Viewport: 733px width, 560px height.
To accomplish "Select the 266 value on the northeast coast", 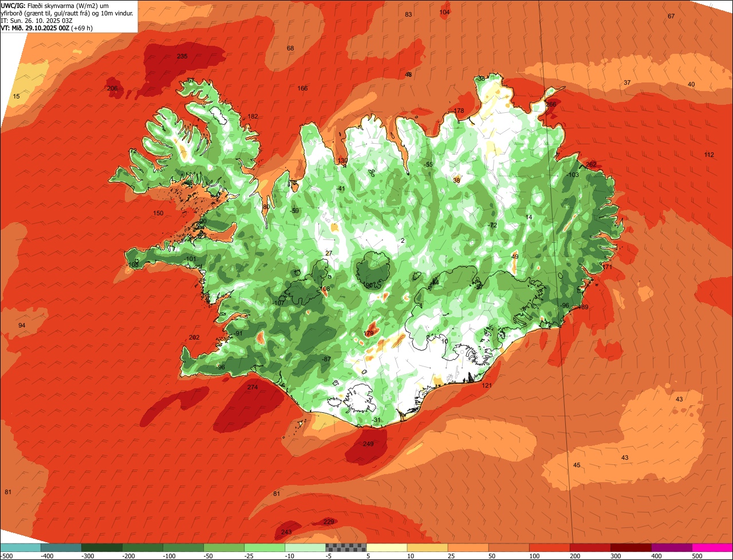I will click(x=551, y=104).
